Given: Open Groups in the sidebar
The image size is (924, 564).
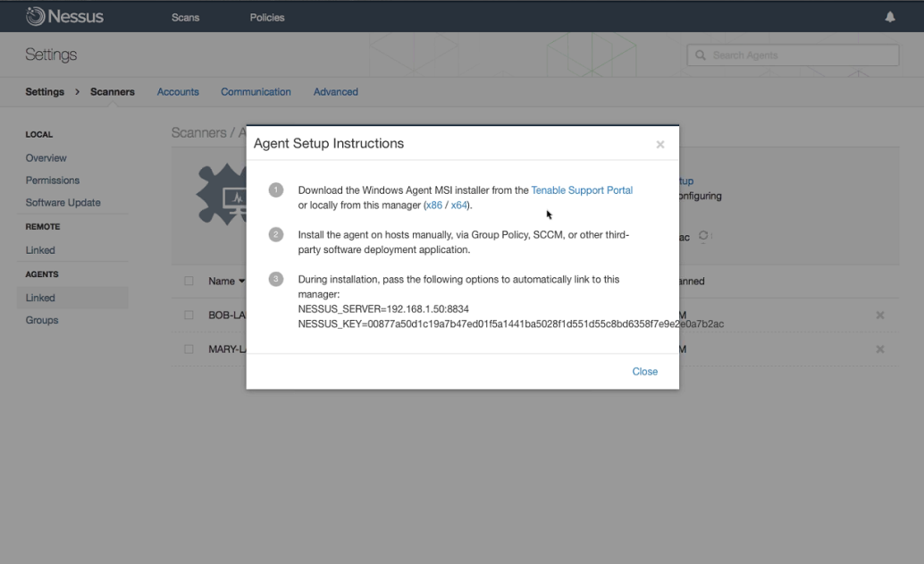Looking at the screenshot, I should (42, 321).
